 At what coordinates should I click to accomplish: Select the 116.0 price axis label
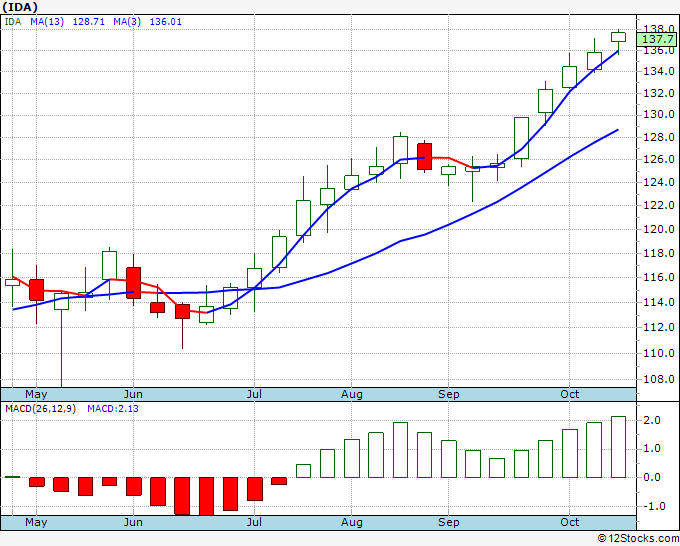[659, 278]
